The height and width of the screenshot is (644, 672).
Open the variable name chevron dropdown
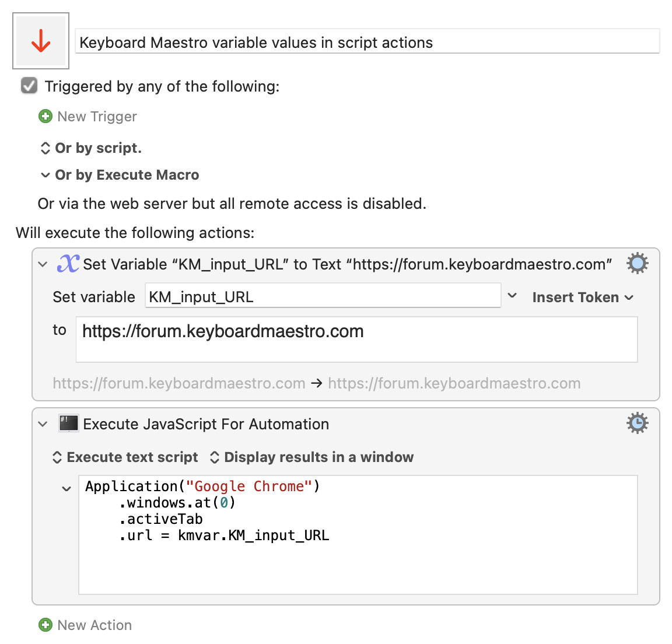click(x=512, y=296)
